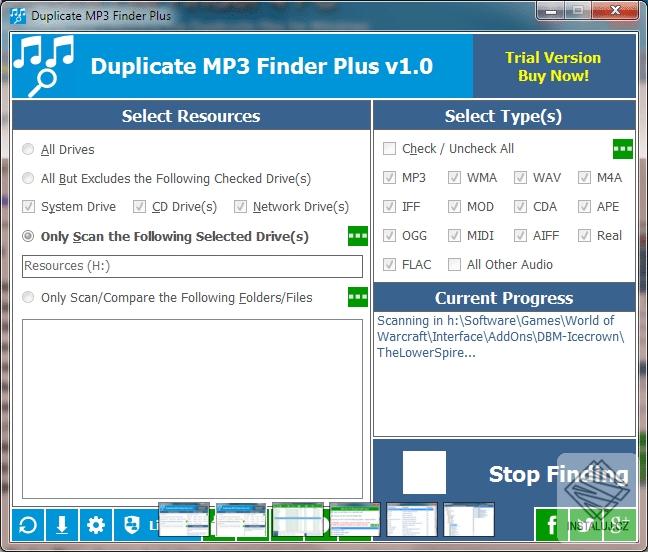Toggle the System Drive checkbox
Screen dimensions: 648x553
coord(28,206)
